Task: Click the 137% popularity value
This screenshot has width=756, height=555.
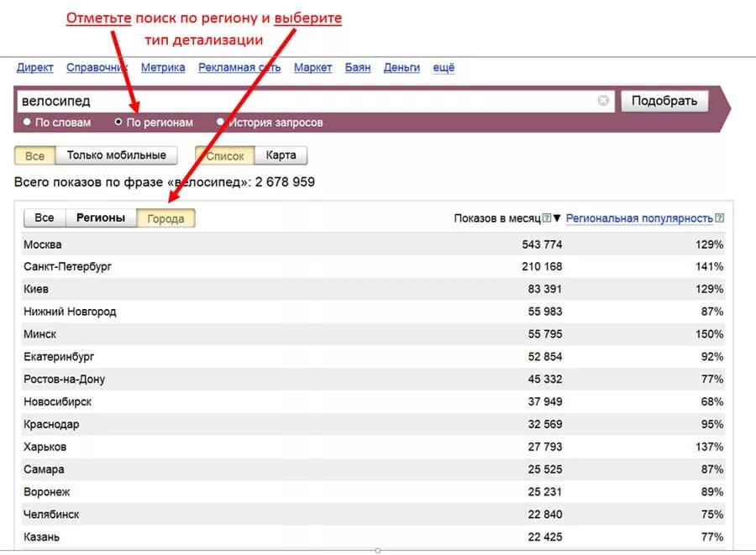Action: coord(709,447)
